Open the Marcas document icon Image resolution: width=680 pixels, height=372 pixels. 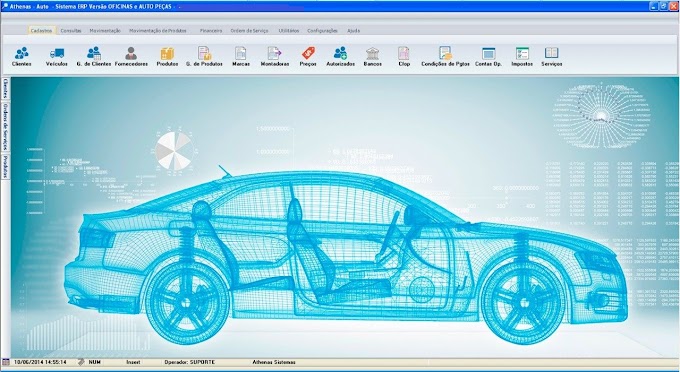241,56
